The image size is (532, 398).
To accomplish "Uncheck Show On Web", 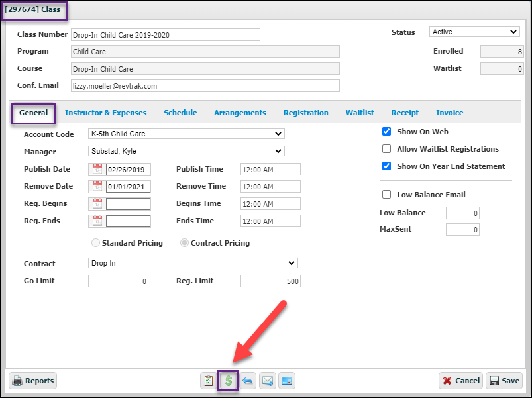I will pos(386,132).
